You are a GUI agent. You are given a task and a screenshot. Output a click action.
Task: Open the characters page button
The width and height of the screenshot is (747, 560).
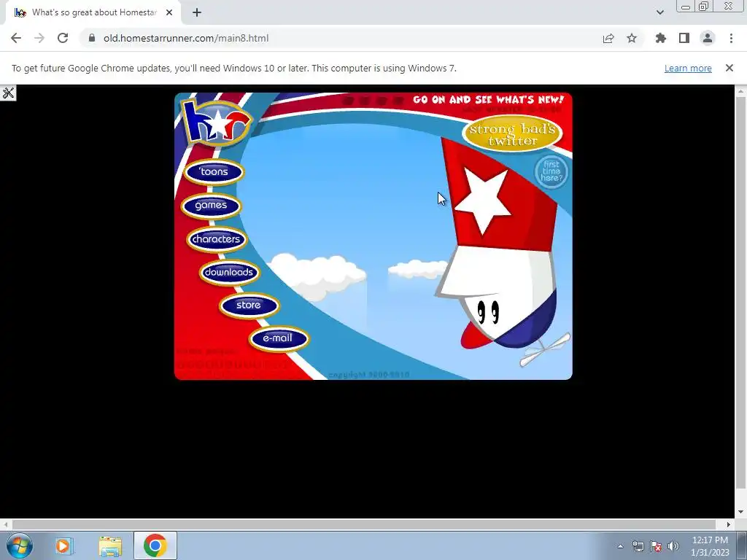216,239
